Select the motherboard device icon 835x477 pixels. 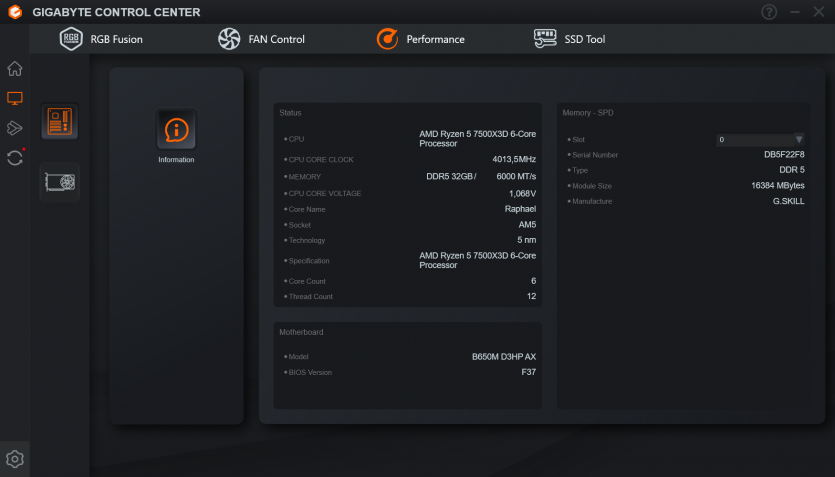pyautogui.click(x=59, y=122)
